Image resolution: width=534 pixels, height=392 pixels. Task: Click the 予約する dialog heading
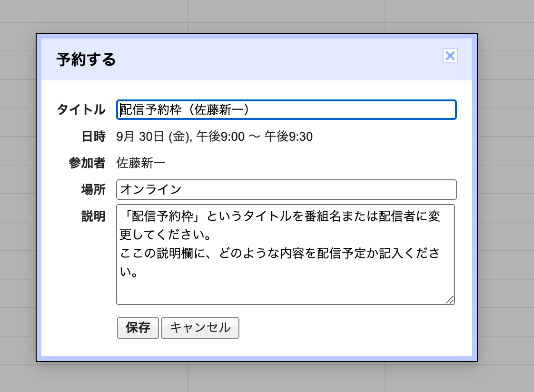point(86,59)
